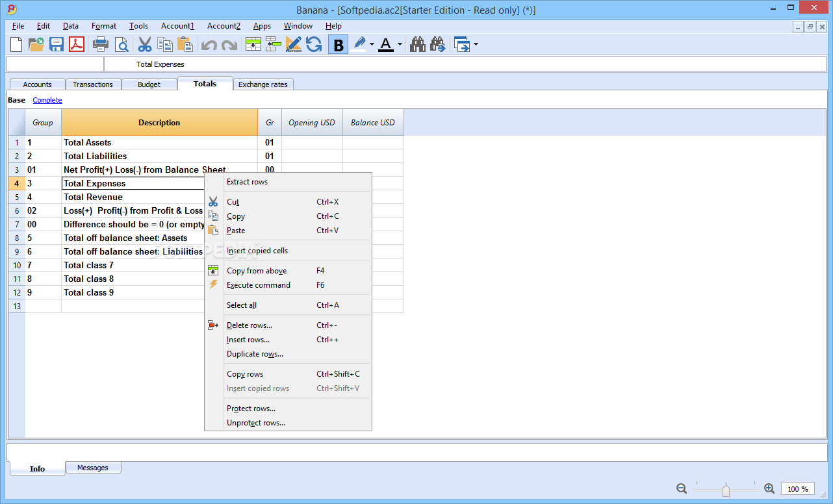This screenshot has width=833, height=504.
Task: Click the 100 % zoom field
Action: click(x=798, y=489)
